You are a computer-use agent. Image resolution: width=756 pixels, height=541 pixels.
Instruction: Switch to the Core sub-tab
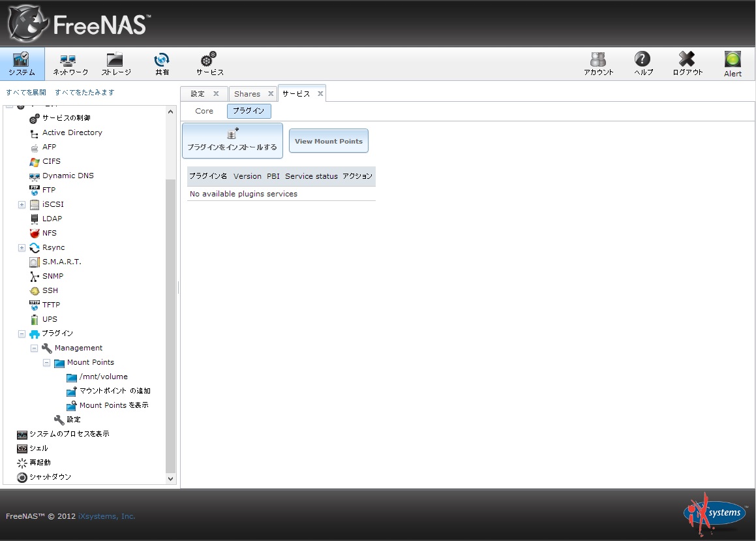click(204, 111)
